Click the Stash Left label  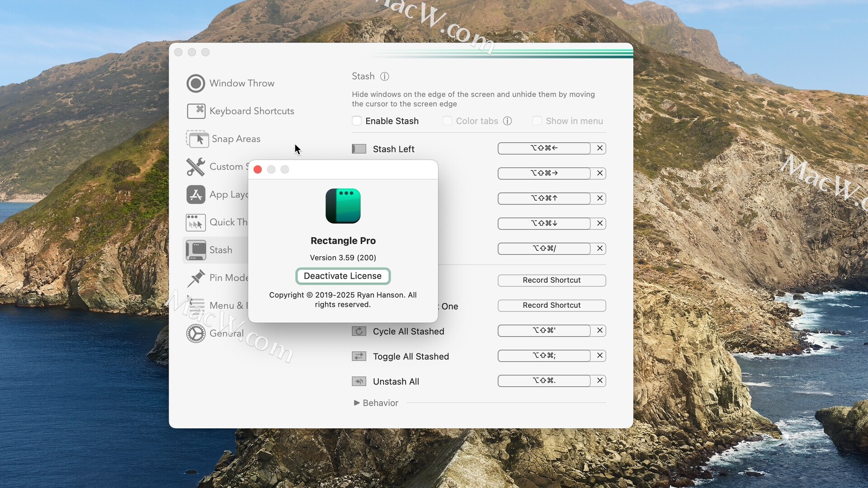(393, 149)
